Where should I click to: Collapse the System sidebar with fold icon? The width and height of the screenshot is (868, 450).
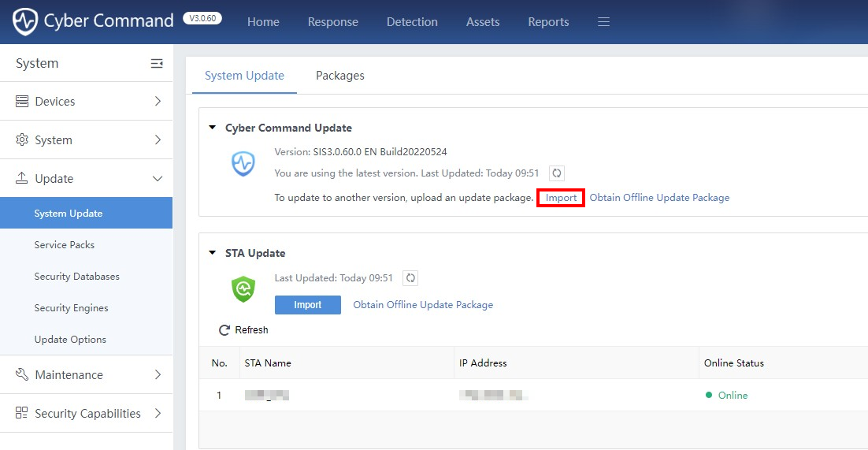pos(157,64)
